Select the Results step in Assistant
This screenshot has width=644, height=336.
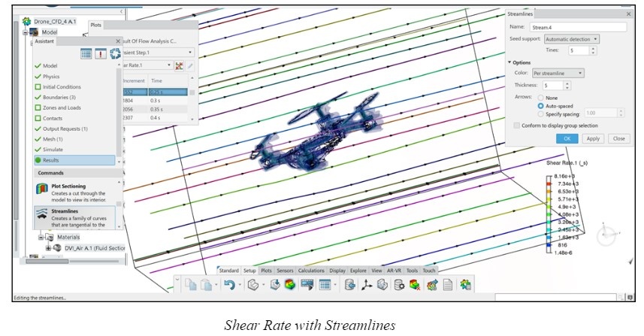coord(74,160)
